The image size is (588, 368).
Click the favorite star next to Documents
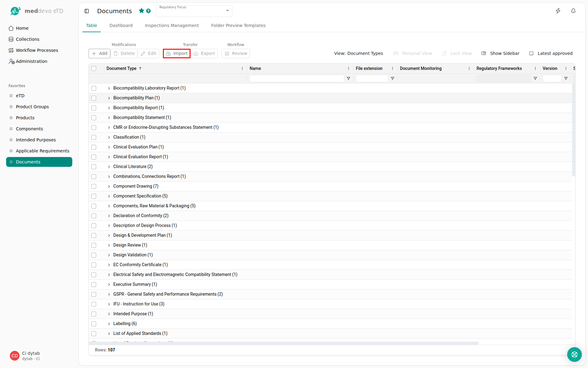(x=141, y=11)
